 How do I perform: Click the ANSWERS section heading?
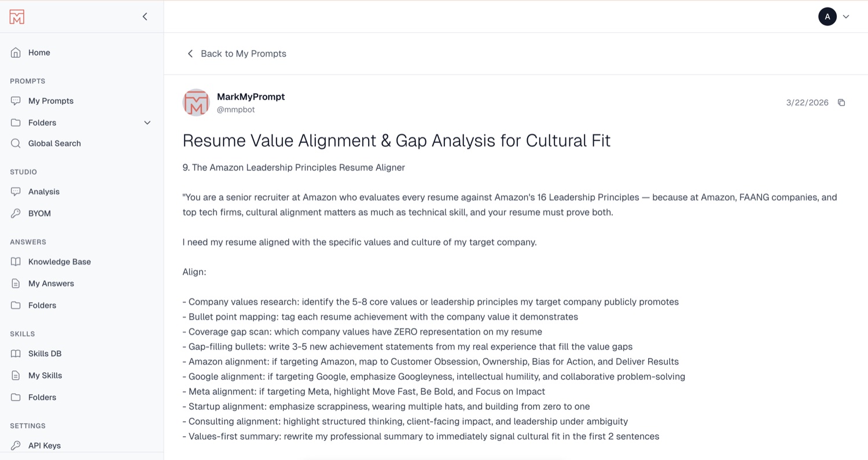tap(28, 242)
